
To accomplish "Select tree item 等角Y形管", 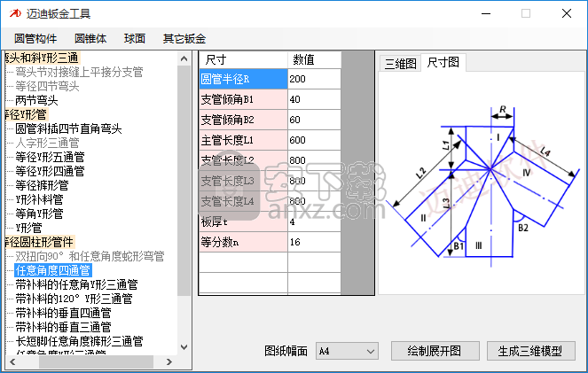I will point(39,214).
